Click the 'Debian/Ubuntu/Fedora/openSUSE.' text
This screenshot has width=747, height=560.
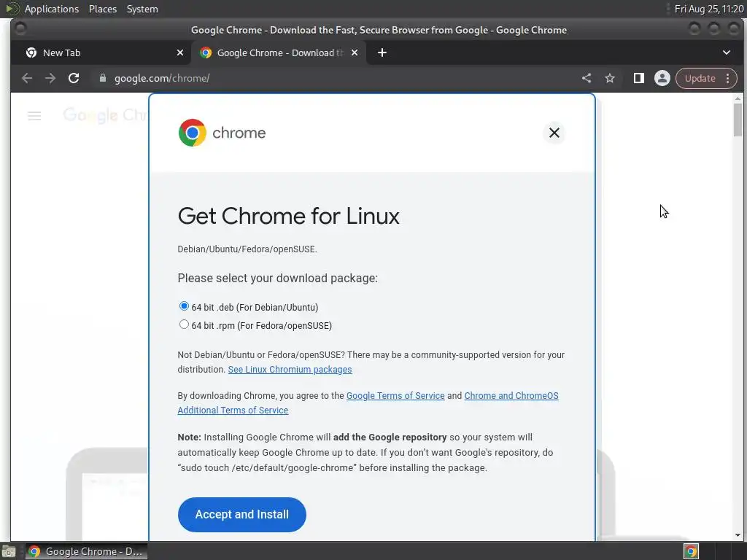point(247,249)
